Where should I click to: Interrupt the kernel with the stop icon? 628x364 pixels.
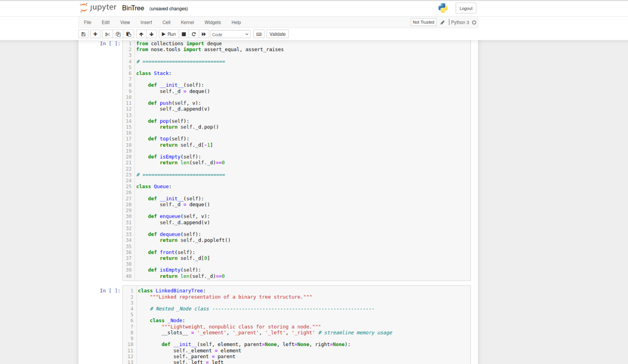184,34
